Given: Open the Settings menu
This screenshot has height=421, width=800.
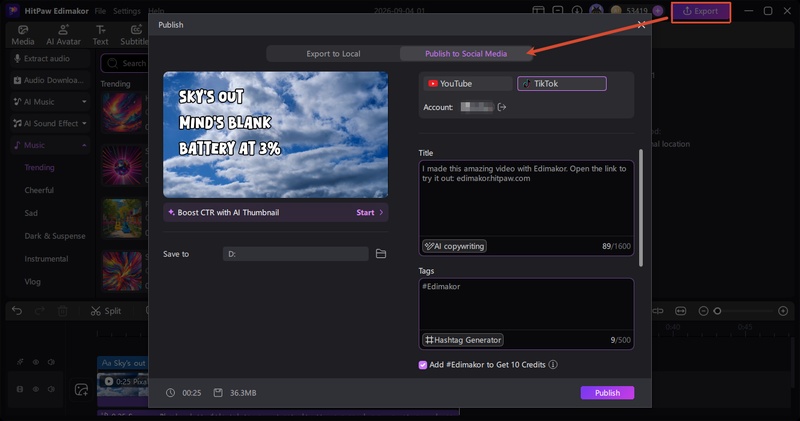Looking at the screenshot, I should click(x=127, y=11).
